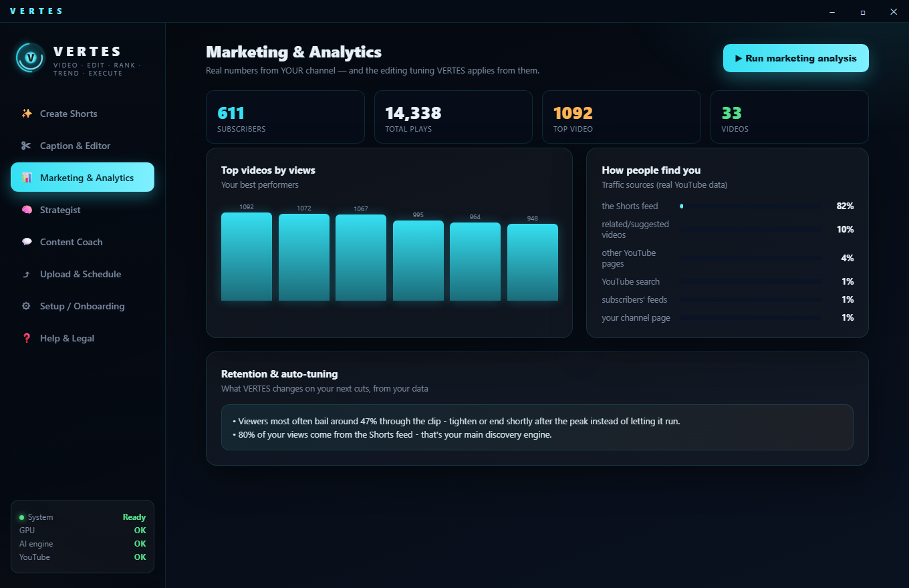Screen dimensions: 909x588
Task: Click the gear icon beside Setup / Onboarding
Action: (27, 306)
